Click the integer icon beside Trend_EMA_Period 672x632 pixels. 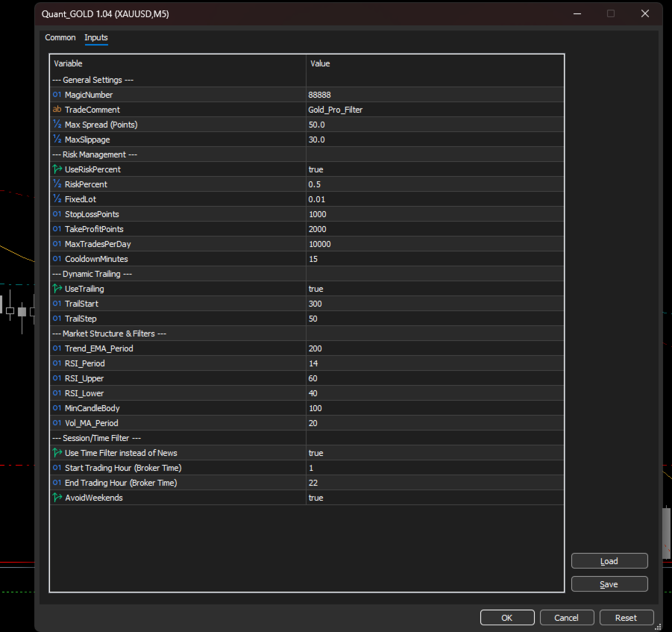point(57,348)
